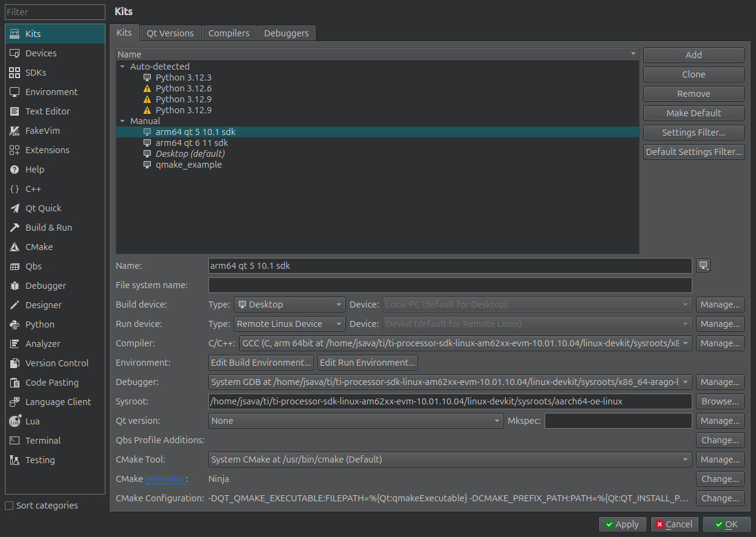Viewport: 756px width, 537px height.
Task: Switch to the Debuggers tab
Action: point(287,33)
